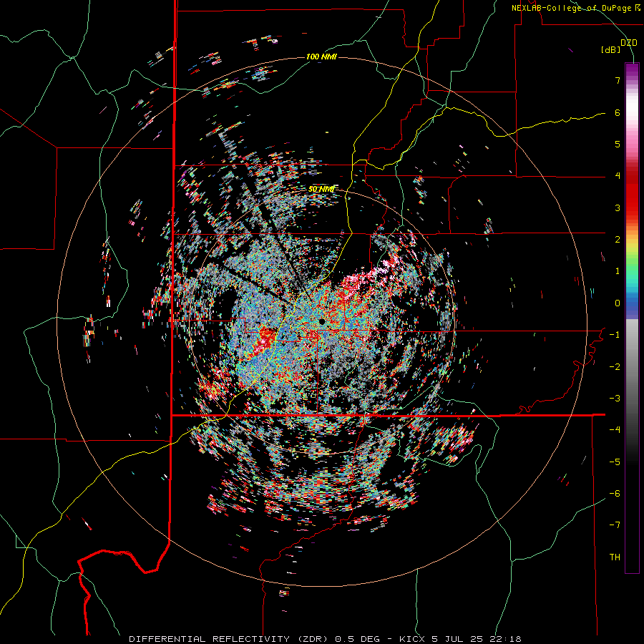The width and height of the screenshot is (644, 644).
Task: Click the 100 NMI range ring label
Action: [321, 57]
